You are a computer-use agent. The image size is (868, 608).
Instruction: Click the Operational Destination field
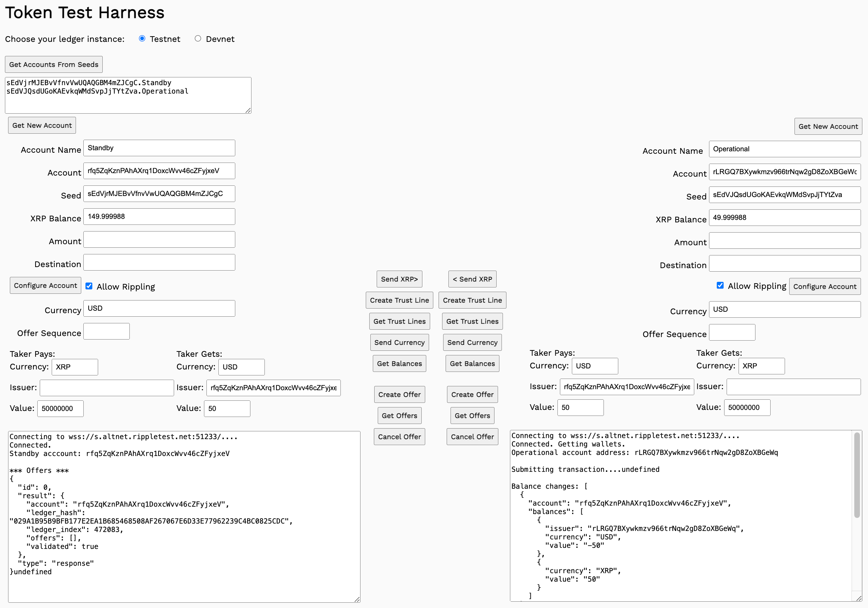click(784, 264)
